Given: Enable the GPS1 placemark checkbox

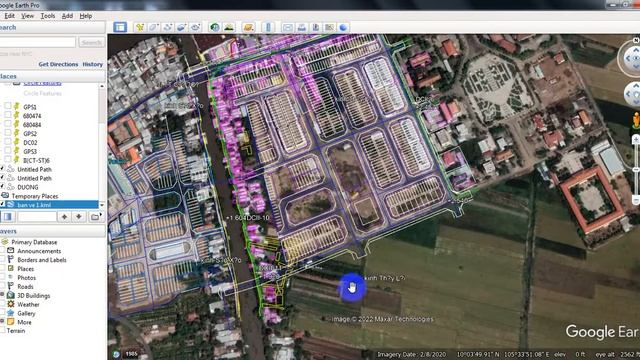Looking at the screenshot, I should click(x=7, y=106).
